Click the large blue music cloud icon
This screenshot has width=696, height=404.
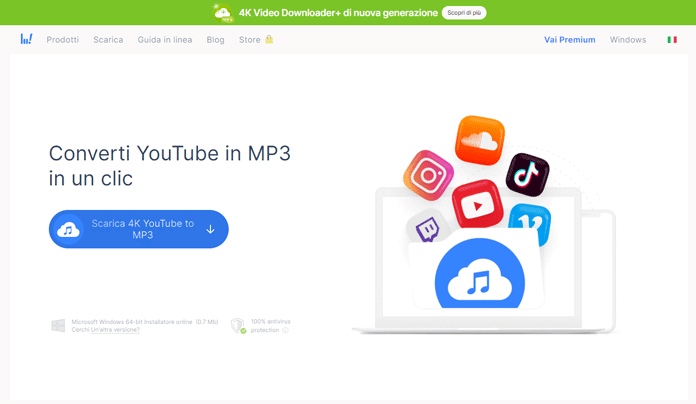[480, 274]
